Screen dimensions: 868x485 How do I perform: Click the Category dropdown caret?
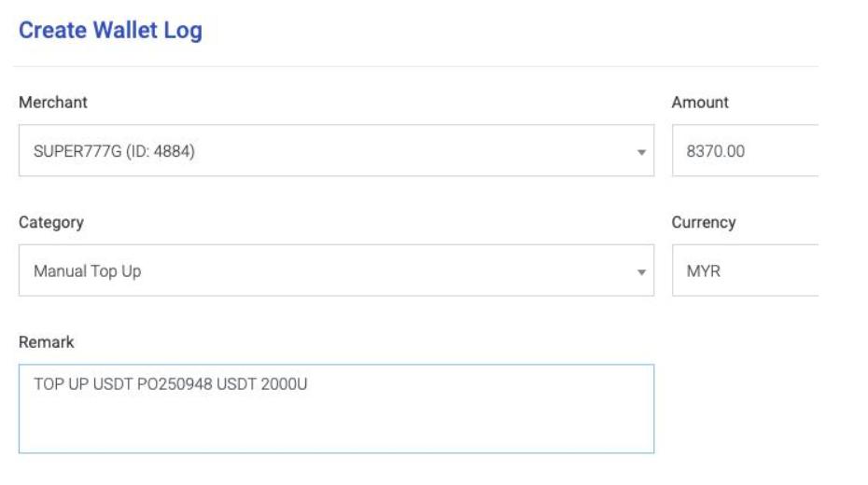point(641,272)
